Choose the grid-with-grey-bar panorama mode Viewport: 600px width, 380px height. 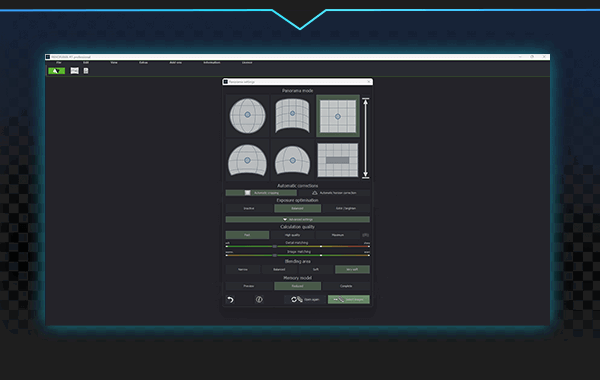point(338,160)
